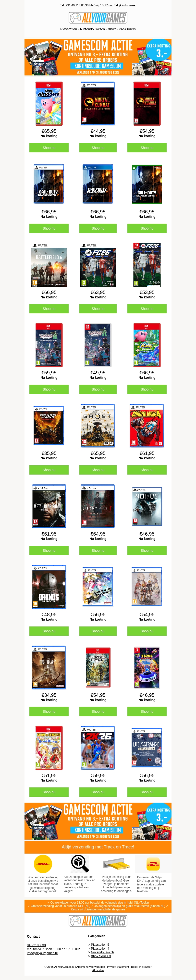This screenshot has height=980, width=196.
Task: Click the package magnifier Track and Trace icon
Action: point(80,863)
